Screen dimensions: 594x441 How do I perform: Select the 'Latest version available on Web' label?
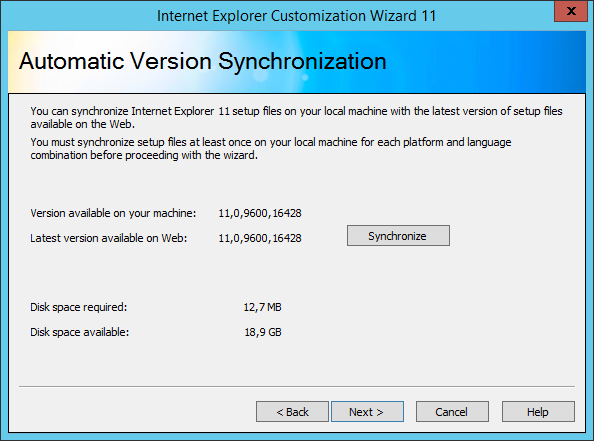[109, 238]
